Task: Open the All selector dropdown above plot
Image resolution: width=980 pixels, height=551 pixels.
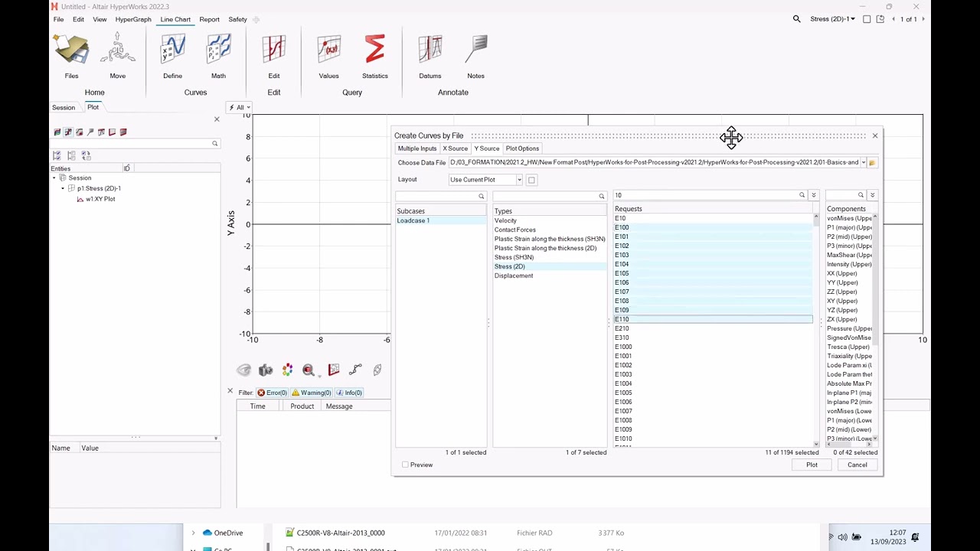Action: coord(240,108)
